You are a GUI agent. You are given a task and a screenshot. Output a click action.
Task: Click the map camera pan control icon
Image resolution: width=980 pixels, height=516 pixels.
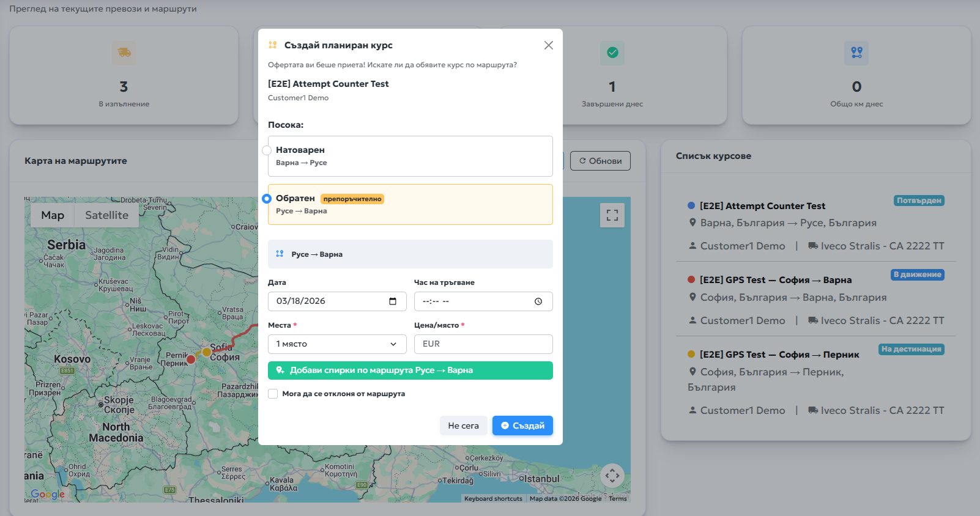point(612,476)
